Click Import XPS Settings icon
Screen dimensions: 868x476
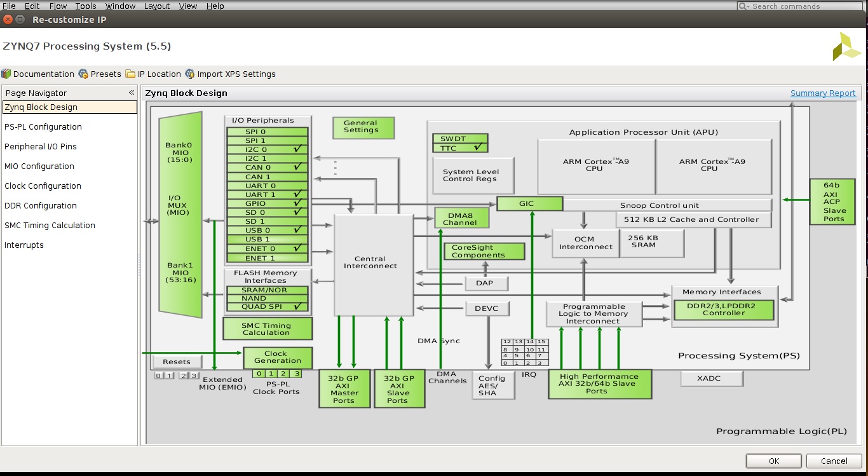[x=190, y=74]
